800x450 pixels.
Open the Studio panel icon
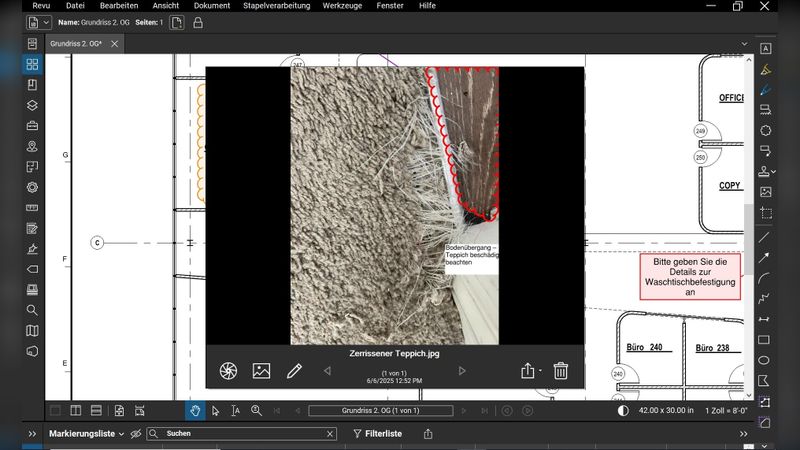pyautogui.click(x=32, y=290)
